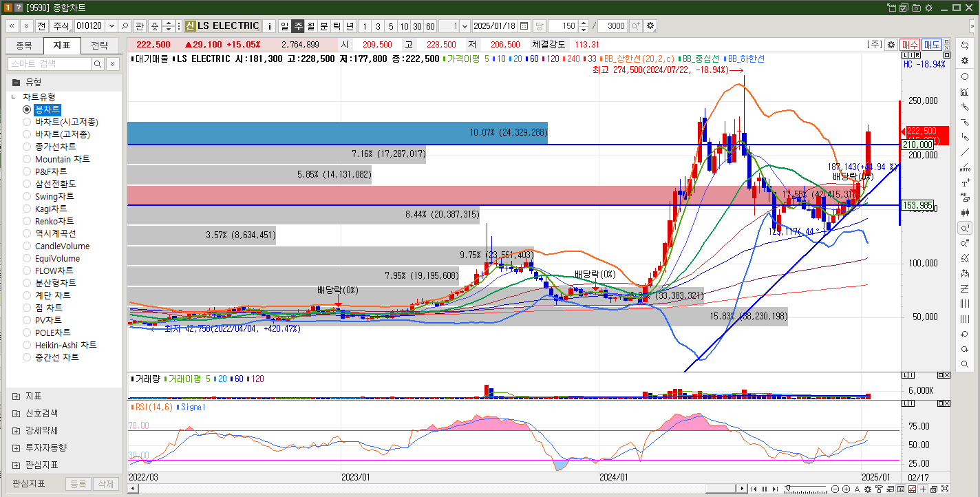Click the capture camera icon in title bar

click(x=915, y=8)
